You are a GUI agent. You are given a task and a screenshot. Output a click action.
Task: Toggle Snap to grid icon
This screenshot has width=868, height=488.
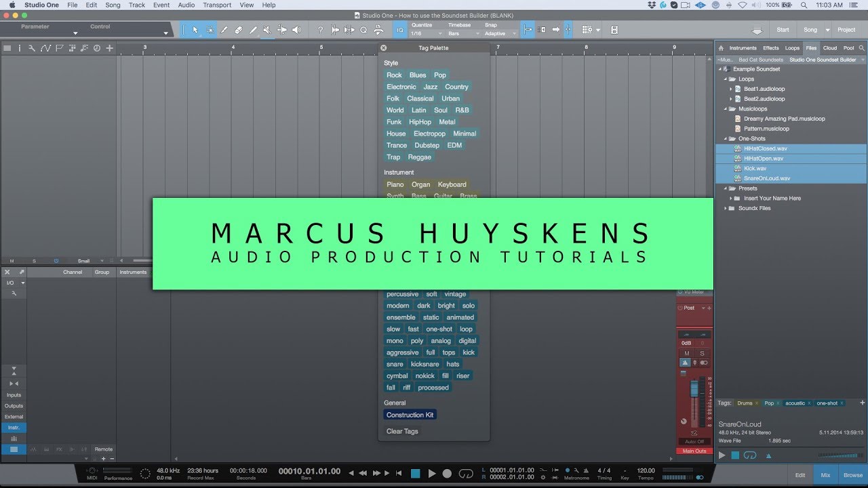[x=528, y=30]
